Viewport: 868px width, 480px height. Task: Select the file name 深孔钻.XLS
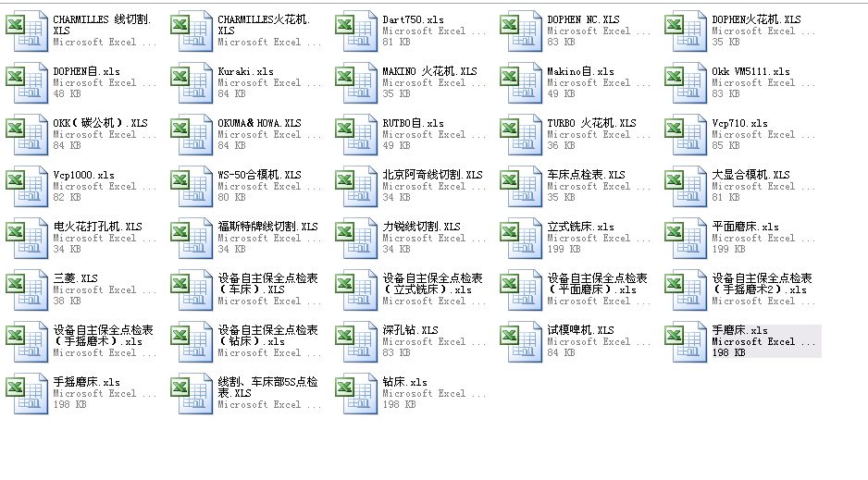click(x=410, y=330)
